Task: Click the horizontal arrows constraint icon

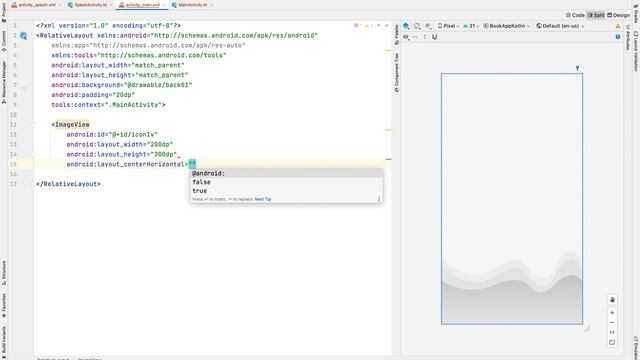Action: (x=415, y=37)
